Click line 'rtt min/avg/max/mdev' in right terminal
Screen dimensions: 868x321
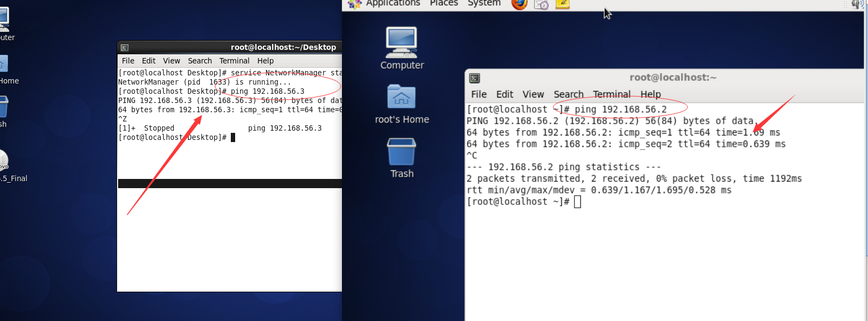(x=599, y=190)
